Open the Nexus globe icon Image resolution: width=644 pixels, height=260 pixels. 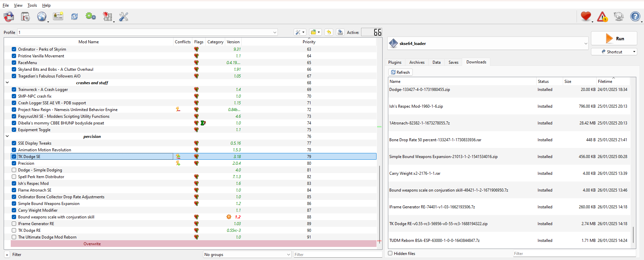(42, 16)
